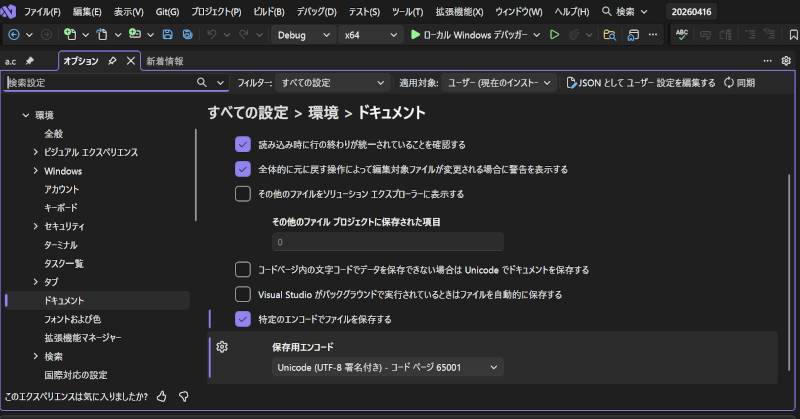Viewport: 800px width, 419px height.
Task: Click the Open File icon in toolbar
Action: click(102, 35)
